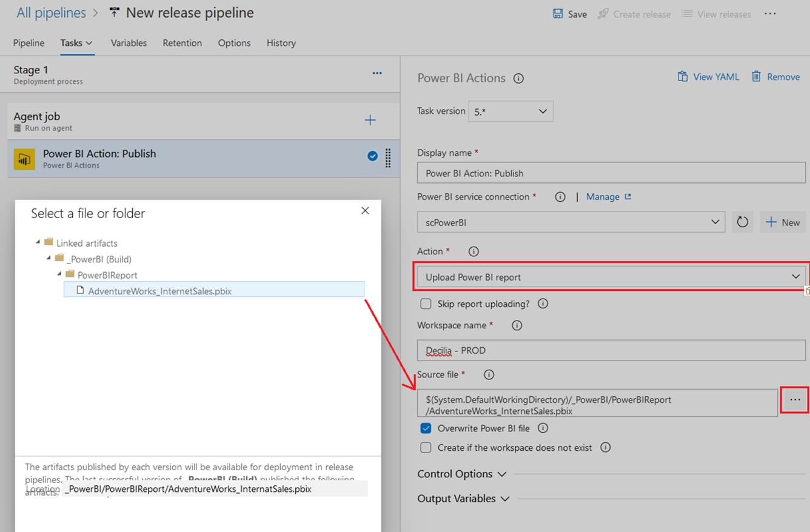The height and width of the screenshot is (532, 810).
Task: Switch to the Options tab
Action: click(234, 43)
